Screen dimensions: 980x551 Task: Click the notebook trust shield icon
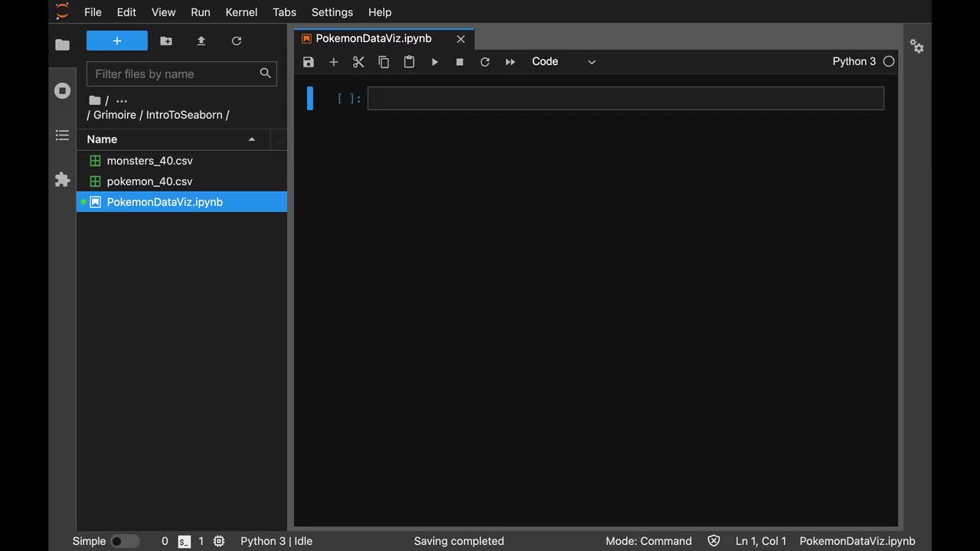pos(714,541)
